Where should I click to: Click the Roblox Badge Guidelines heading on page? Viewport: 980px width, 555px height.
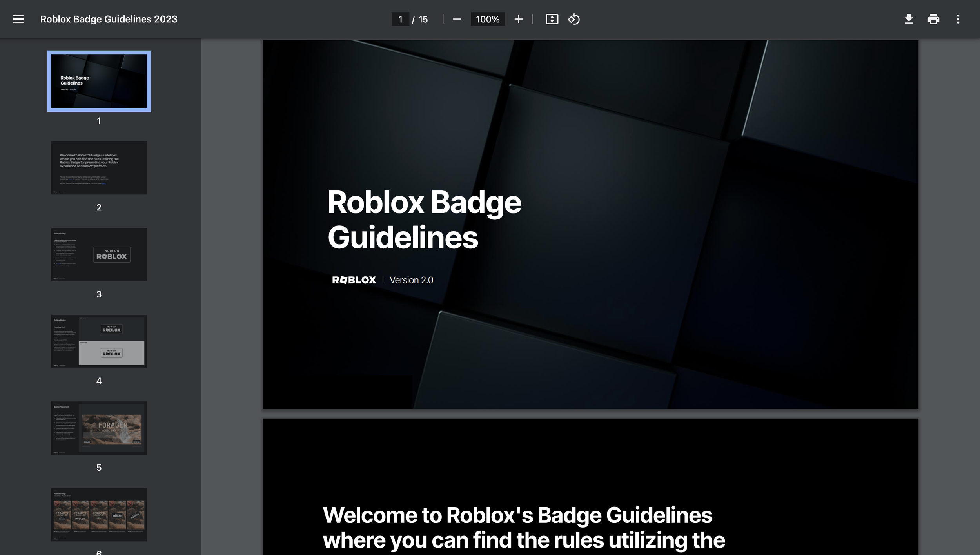pyautogui.click(x=424, y=219)
